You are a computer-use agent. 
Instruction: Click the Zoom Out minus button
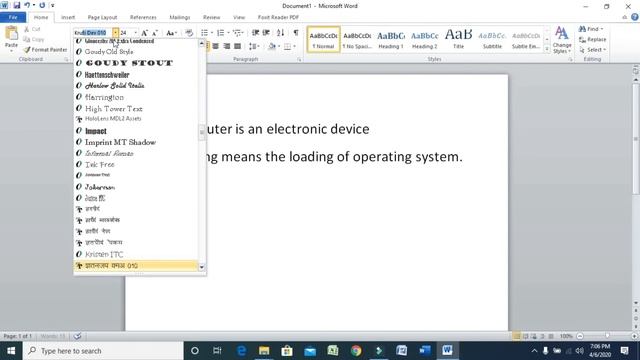pos(580,336)
